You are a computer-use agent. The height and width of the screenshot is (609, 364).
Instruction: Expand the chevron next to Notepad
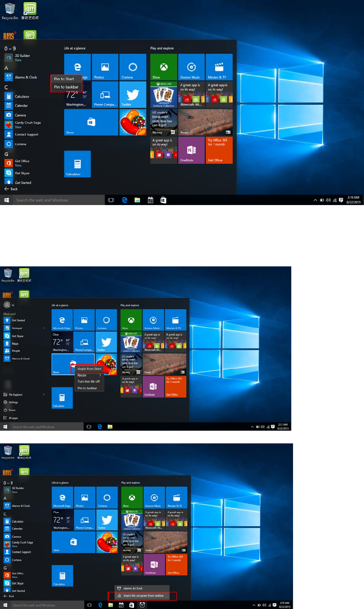point(43,328)
